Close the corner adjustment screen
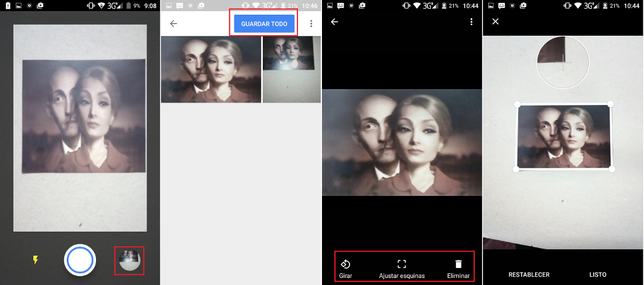644x285 pixels. tap(495, 21)
